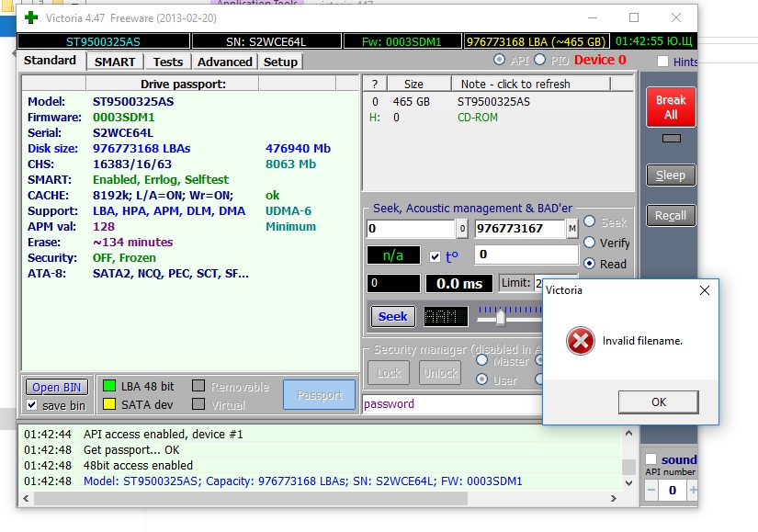Go to the Setup tab
Screen dimensions: 758x532
pos(280,62)
